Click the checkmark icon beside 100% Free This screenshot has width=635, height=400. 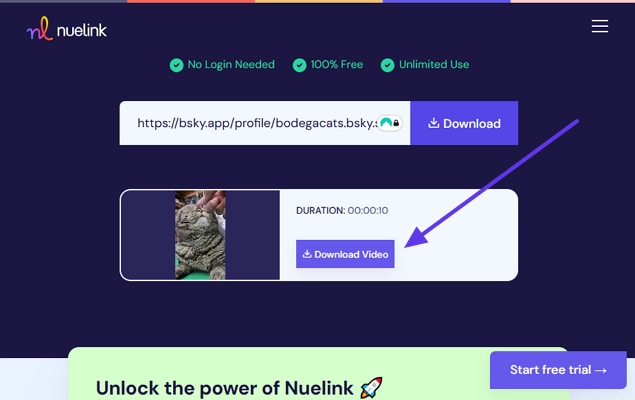[299, 65]
